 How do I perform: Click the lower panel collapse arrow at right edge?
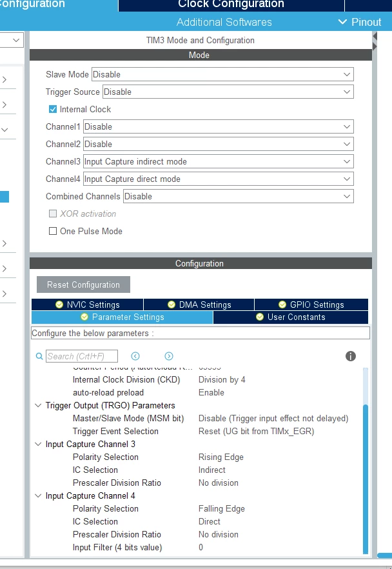[x=375, y=47]
